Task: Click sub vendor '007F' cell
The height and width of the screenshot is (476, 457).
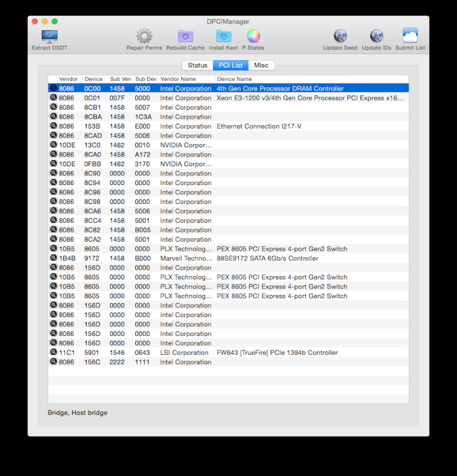Action: click(117, 98)
